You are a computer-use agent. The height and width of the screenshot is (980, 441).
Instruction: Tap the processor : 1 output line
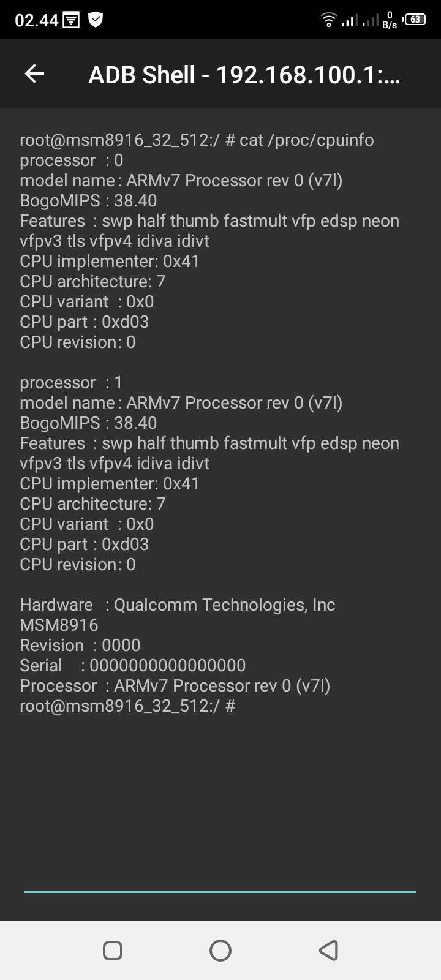[x=70, y=382]
